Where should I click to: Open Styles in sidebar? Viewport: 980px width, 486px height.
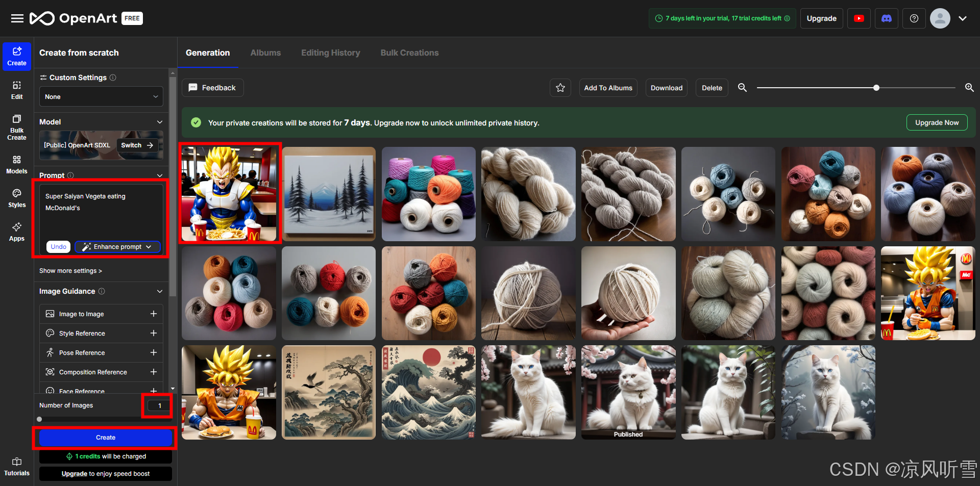click(17, 198)
